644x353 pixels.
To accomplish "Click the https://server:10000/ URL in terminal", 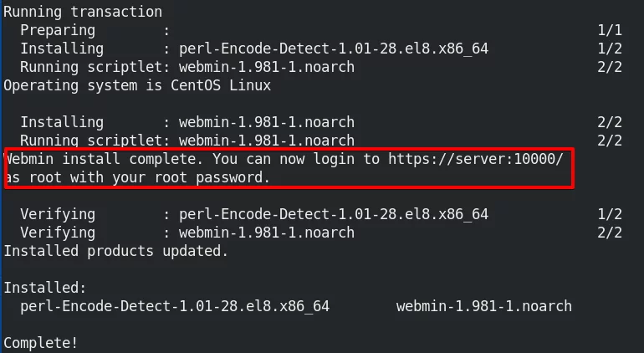I will [x=476, y=159].
